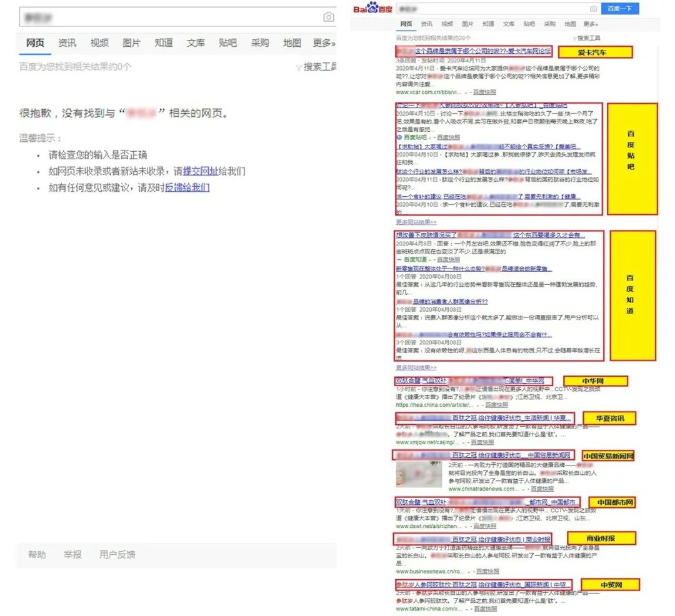Viewport: 675px width, 616px height.
Task: Select the 资讯 tab on the no-results page
Action: [67, 43]
